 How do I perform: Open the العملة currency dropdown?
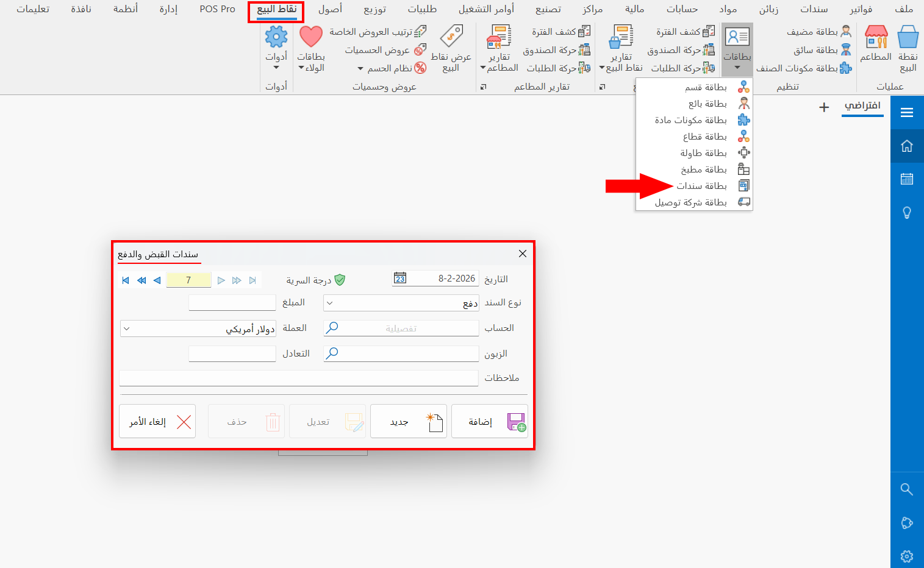point(126,328)
